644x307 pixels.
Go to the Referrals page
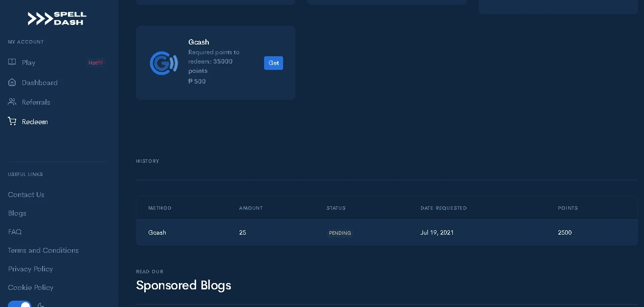click(x=36, y=102)
